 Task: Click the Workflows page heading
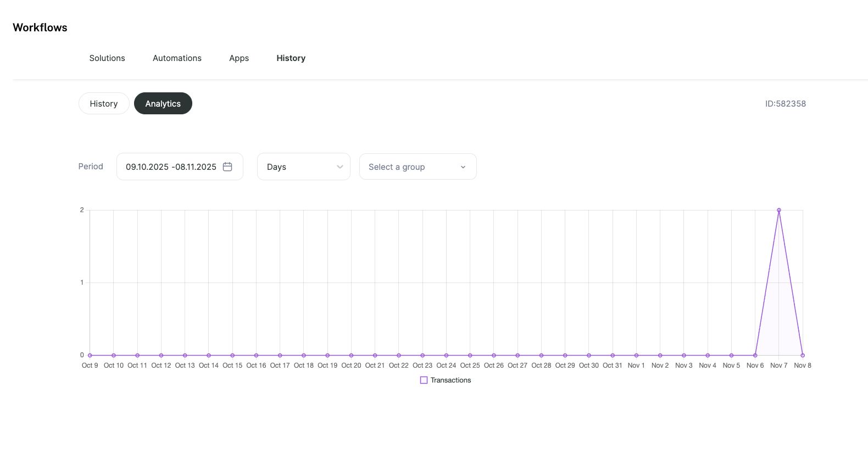[x=40, y=27]
